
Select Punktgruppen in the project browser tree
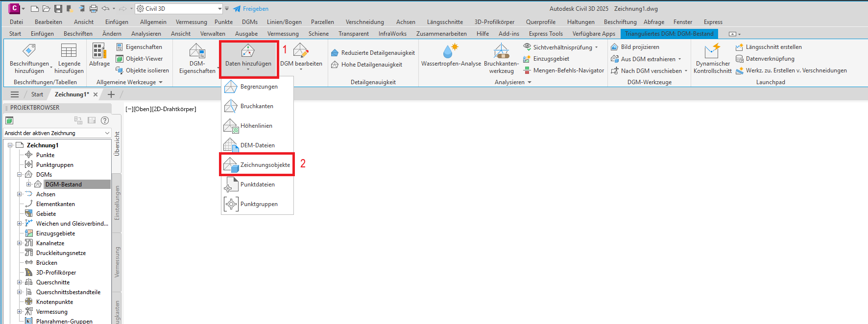click(54, 165)
